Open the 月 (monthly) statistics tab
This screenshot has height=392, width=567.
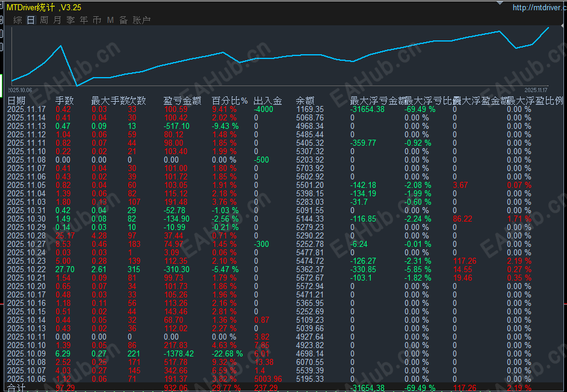pos(57,20)
